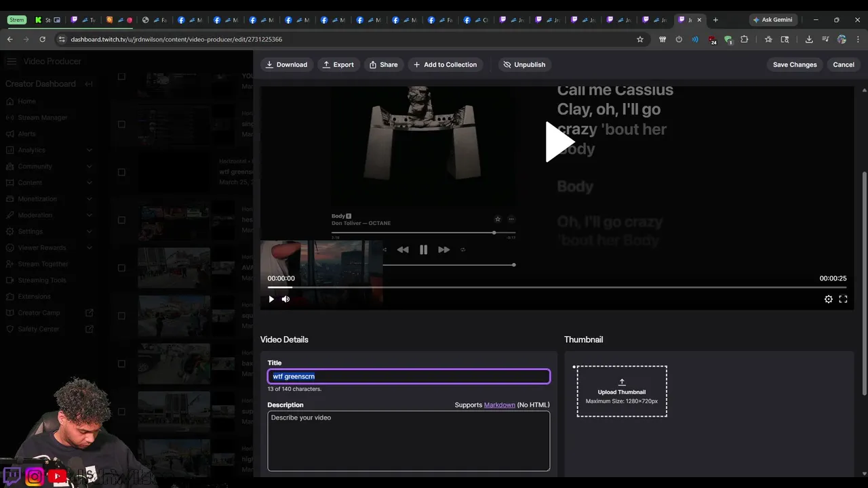Mute the video with the speaker icon
This screenshot has width=868, height=488.
point(285,299)
